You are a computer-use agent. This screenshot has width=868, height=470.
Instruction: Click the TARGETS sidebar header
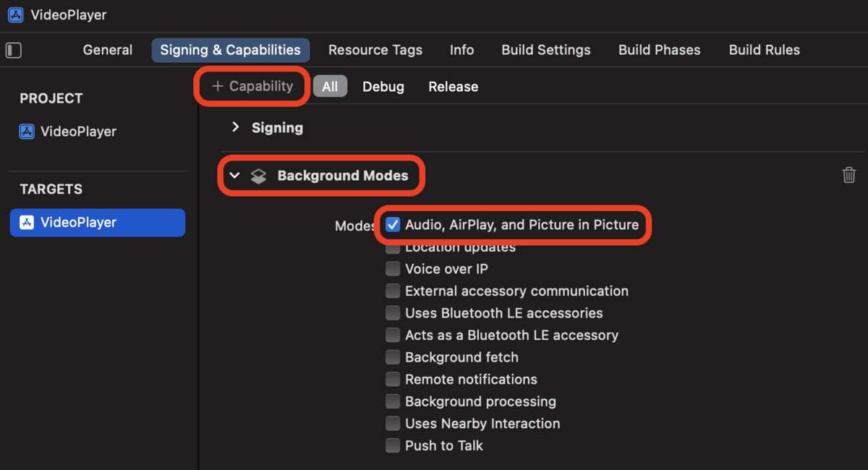[51, 189]
